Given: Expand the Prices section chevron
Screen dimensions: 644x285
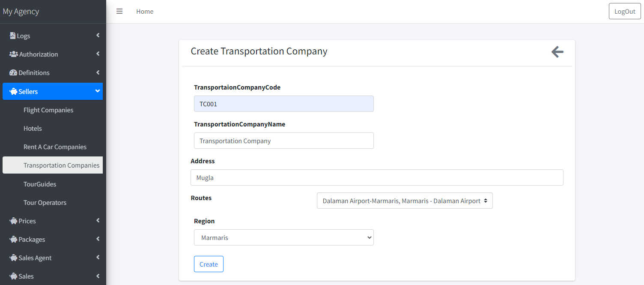Looking at the screenshot, I should coord(98,221).
